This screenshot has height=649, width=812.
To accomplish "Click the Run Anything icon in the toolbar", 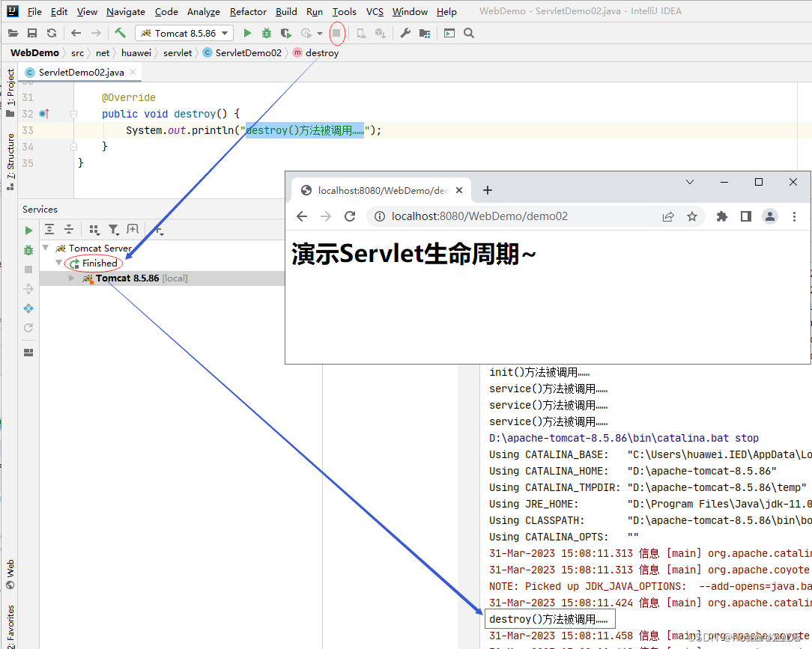I will (449, 33).
